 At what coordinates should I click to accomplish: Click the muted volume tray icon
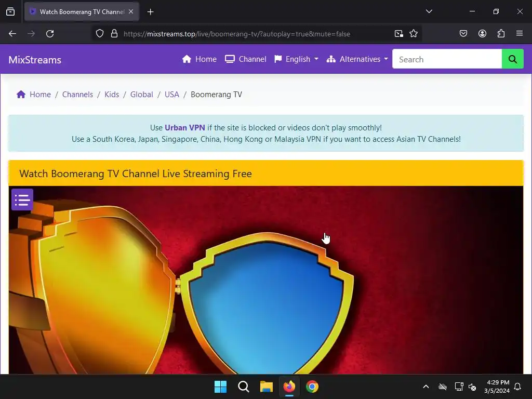(472, 387)
